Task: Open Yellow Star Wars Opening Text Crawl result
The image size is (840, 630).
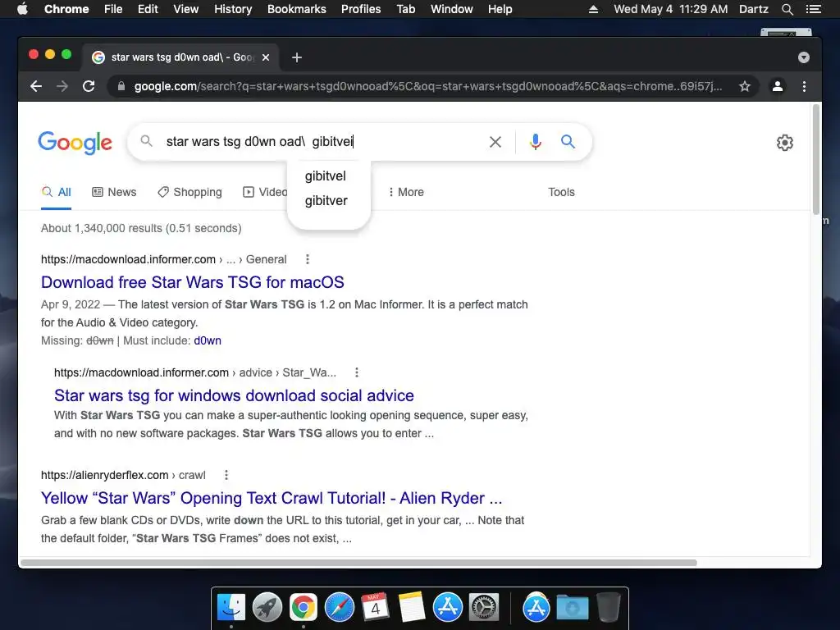Action: pos(272,498)
